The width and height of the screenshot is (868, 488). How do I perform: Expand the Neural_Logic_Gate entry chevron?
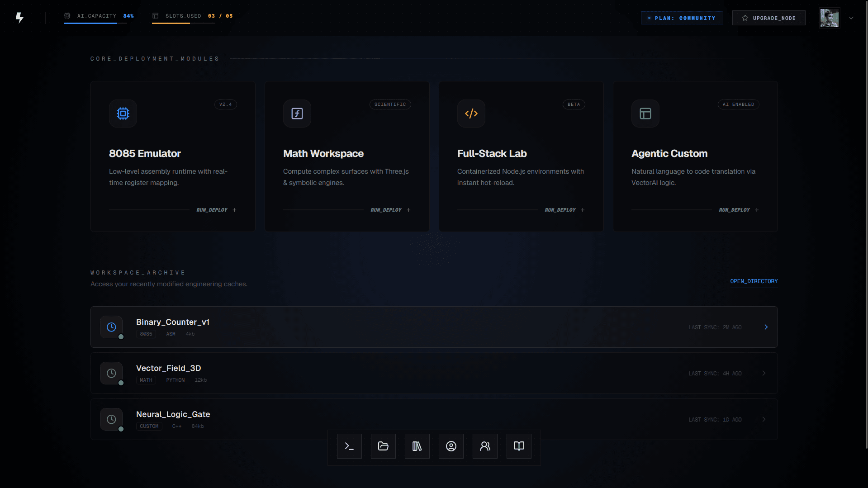coord(764,419)
